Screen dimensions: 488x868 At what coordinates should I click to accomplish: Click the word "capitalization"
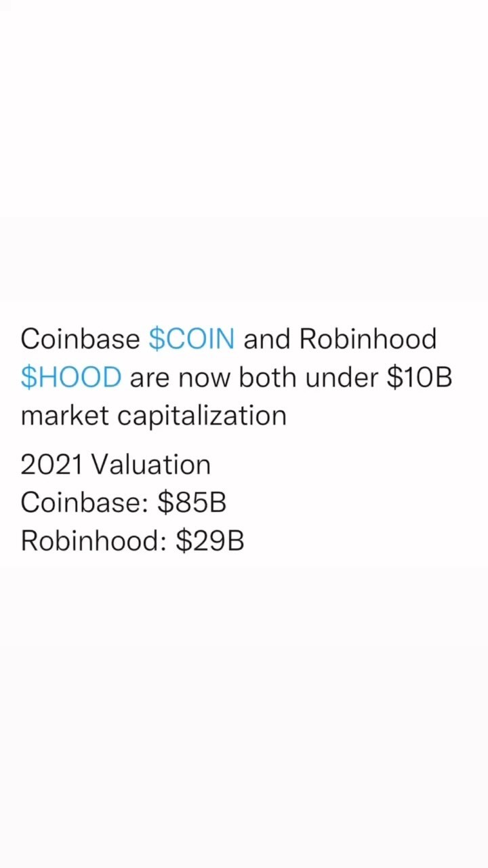point(202,416)
